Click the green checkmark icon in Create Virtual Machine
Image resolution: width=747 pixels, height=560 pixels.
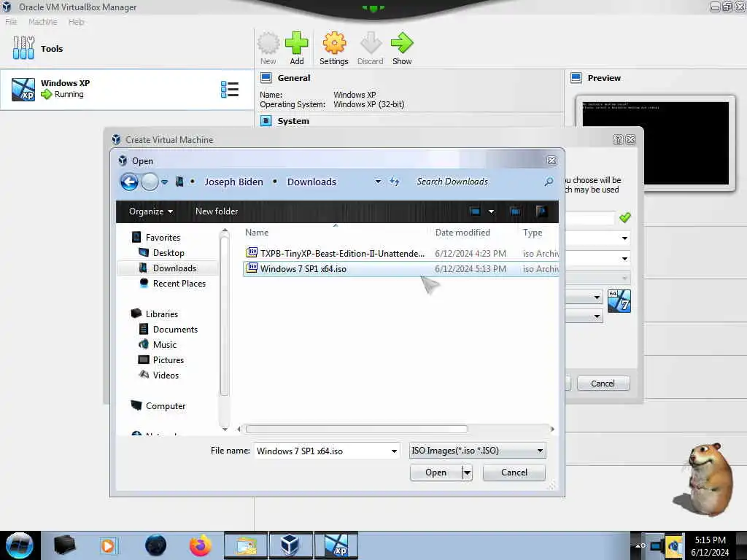625,217
